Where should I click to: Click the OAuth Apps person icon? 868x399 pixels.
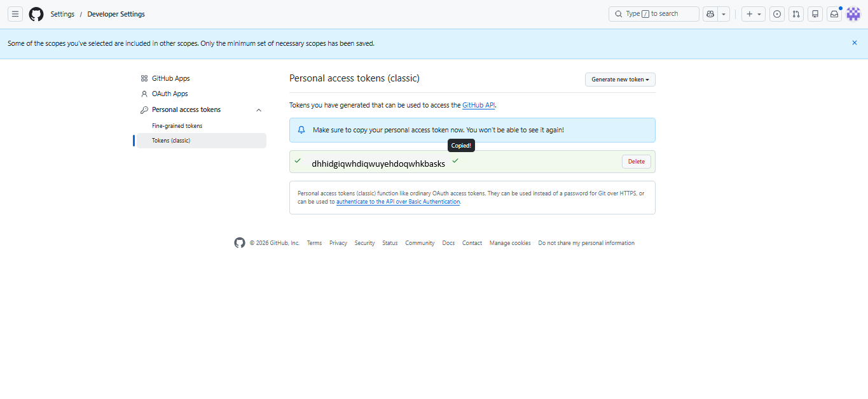(x=144, y=94)
